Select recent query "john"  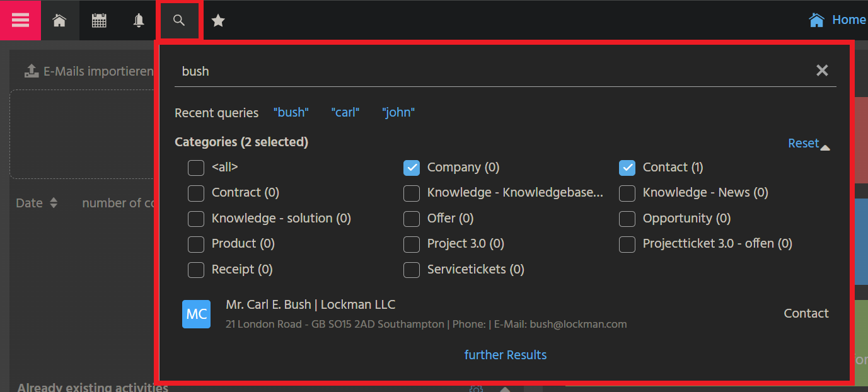point(398,113)
